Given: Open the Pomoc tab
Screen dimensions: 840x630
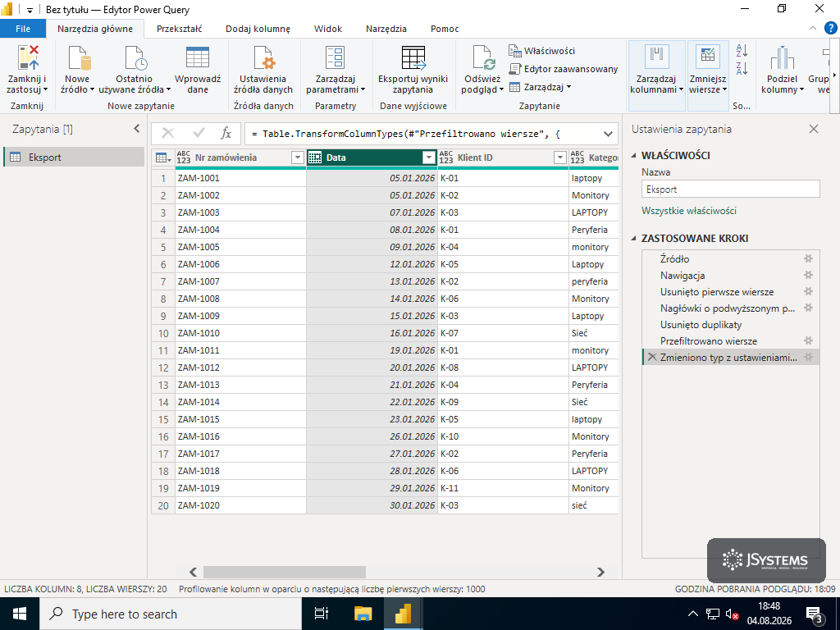Looking at the screenshot, I should [445, 29].
